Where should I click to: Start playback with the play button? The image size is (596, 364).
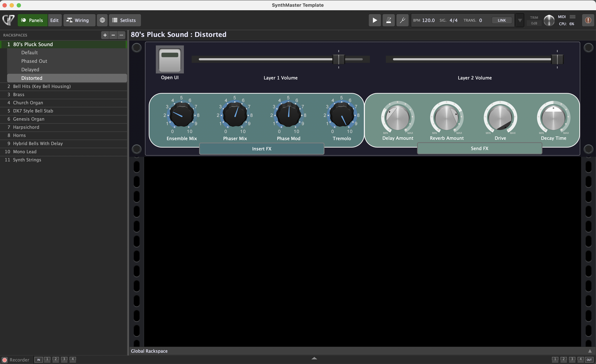375,20
